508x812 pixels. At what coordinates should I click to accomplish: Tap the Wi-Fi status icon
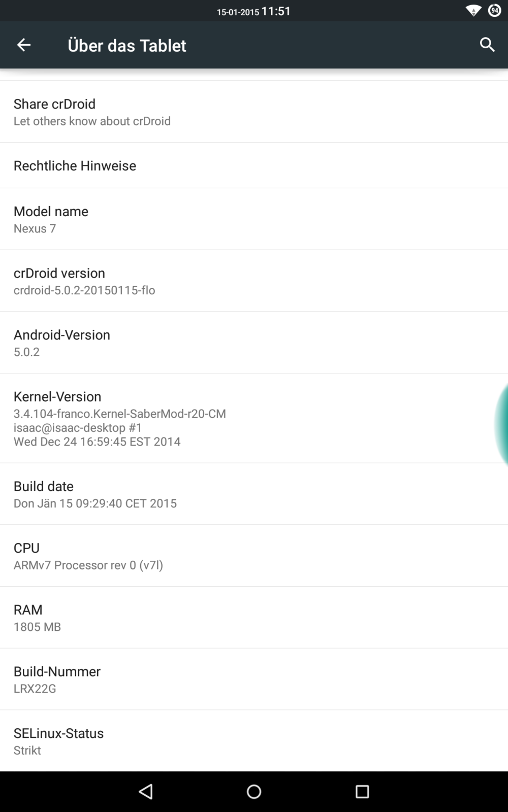[473, 11]
